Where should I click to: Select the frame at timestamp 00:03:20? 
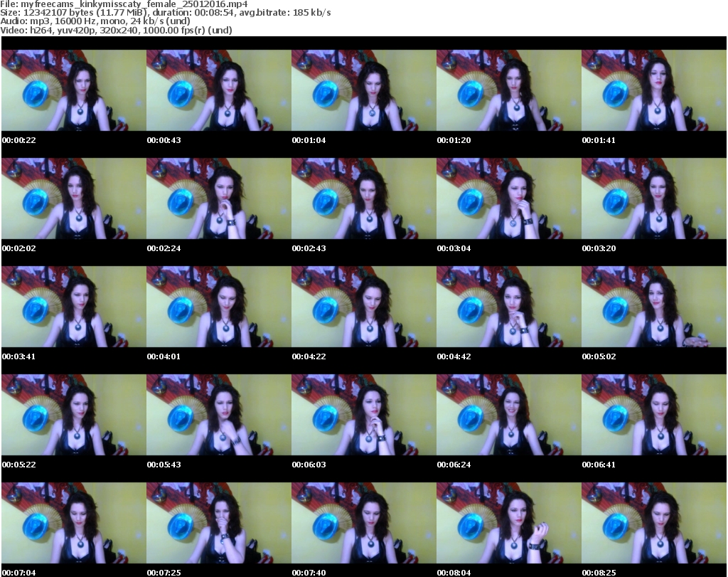point(654,198)
